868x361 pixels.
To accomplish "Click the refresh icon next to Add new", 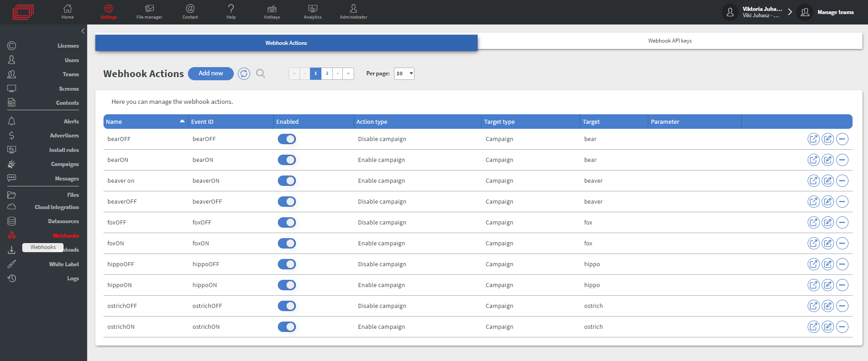I will [244, 73].
